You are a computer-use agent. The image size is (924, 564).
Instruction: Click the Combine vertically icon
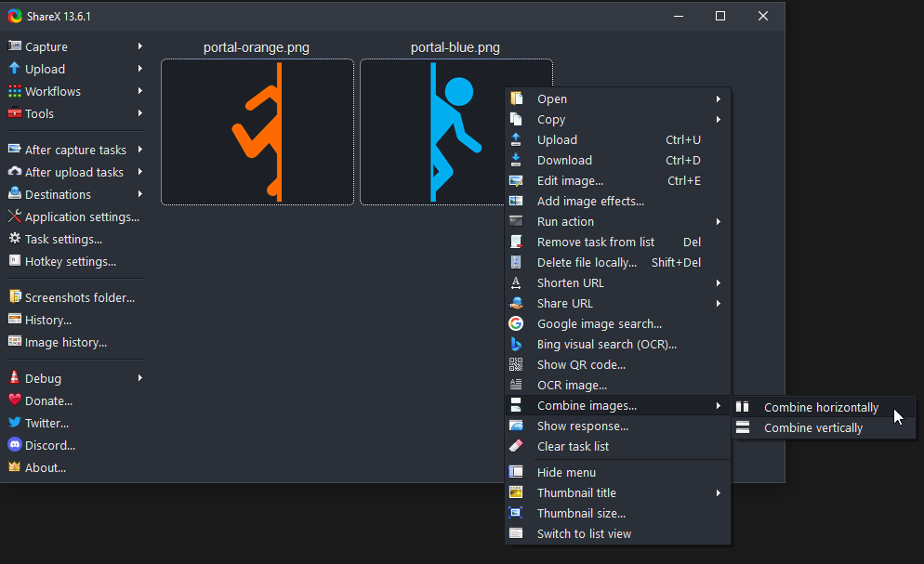coord(743,427)
